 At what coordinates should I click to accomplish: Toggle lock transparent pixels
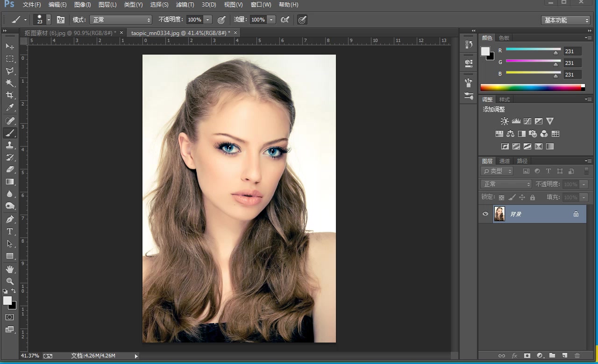click(x=502, y=197)
